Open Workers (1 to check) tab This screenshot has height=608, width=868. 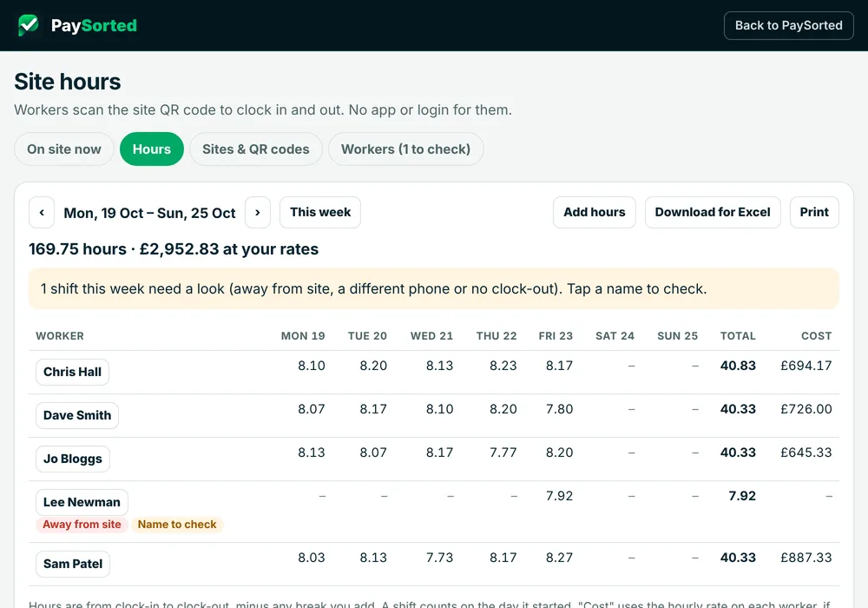(405, 149)
